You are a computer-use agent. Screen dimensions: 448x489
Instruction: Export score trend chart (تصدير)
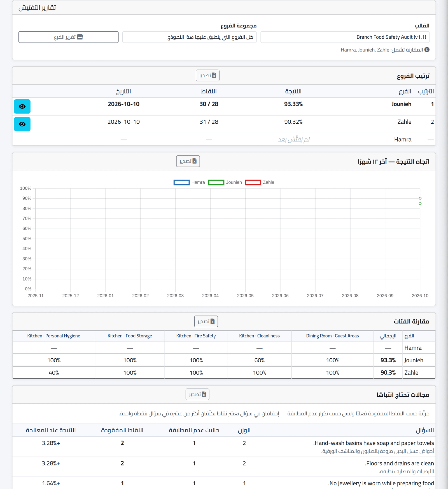click(188, 161)
